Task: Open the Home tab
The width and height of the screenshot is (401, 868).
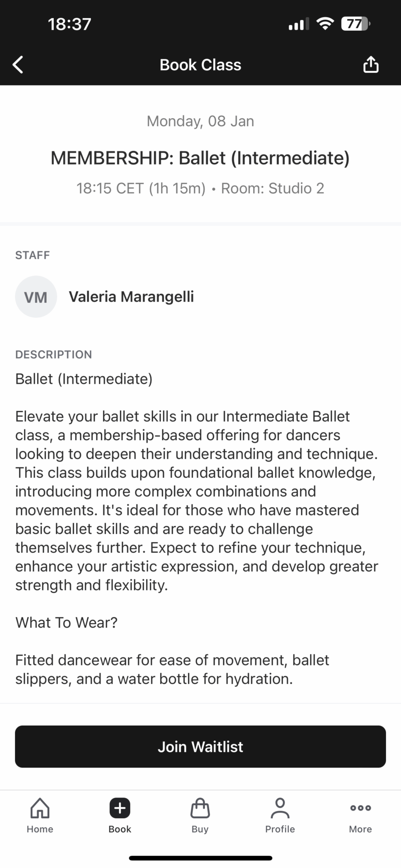Action: (40, 815)
